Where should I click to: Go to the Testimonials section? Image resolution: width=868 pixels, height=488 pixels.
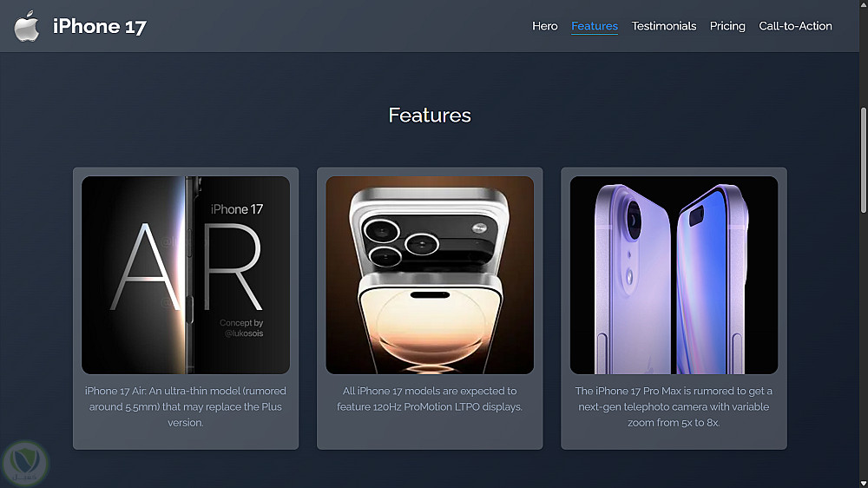(664, 26)
